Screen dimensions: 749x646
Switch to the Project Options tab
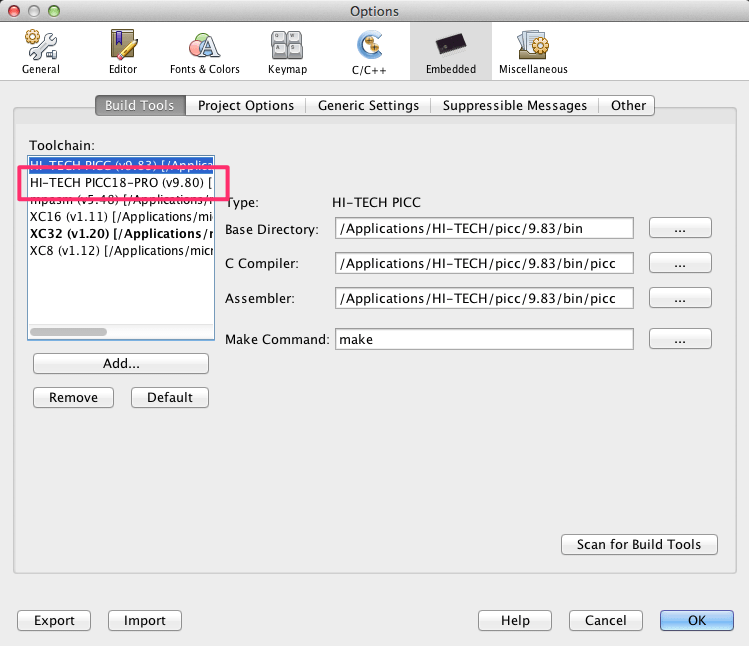(x=246, y=105)
